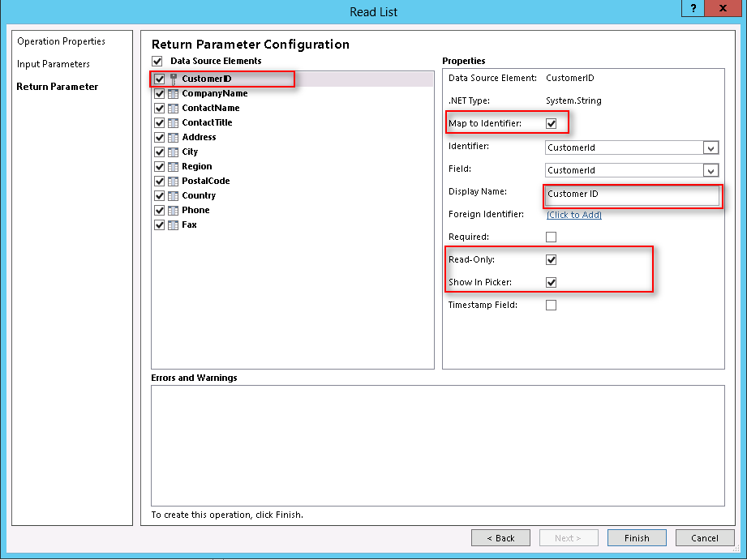Open help with the question mark button

coord(693,8)
